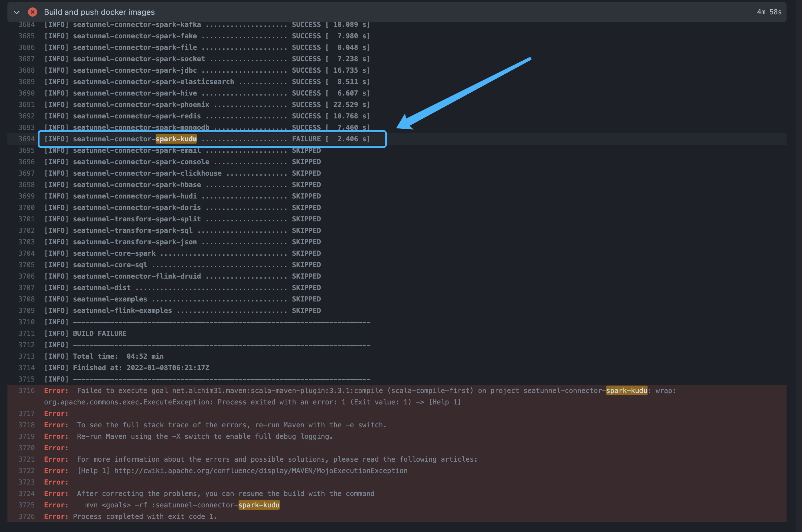Click line number 3713 Total time entry
This screenshot has width=802, height=532.
[27, 356]
